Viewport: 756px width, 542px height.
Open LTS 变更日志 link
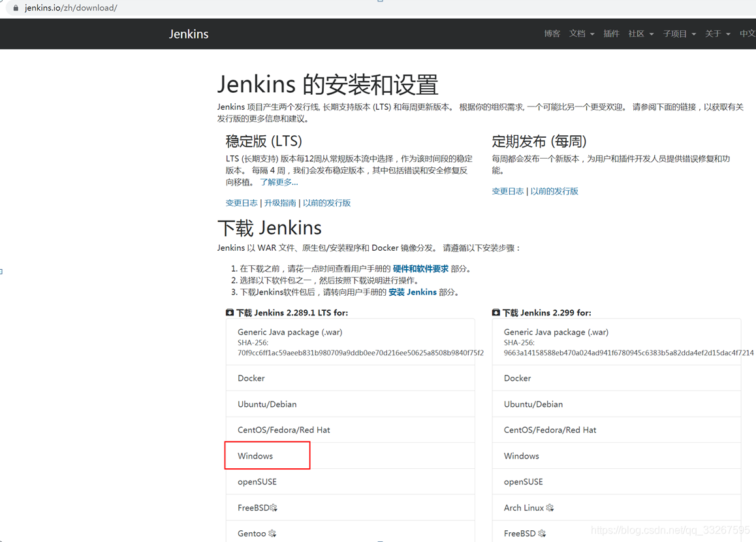242,203
